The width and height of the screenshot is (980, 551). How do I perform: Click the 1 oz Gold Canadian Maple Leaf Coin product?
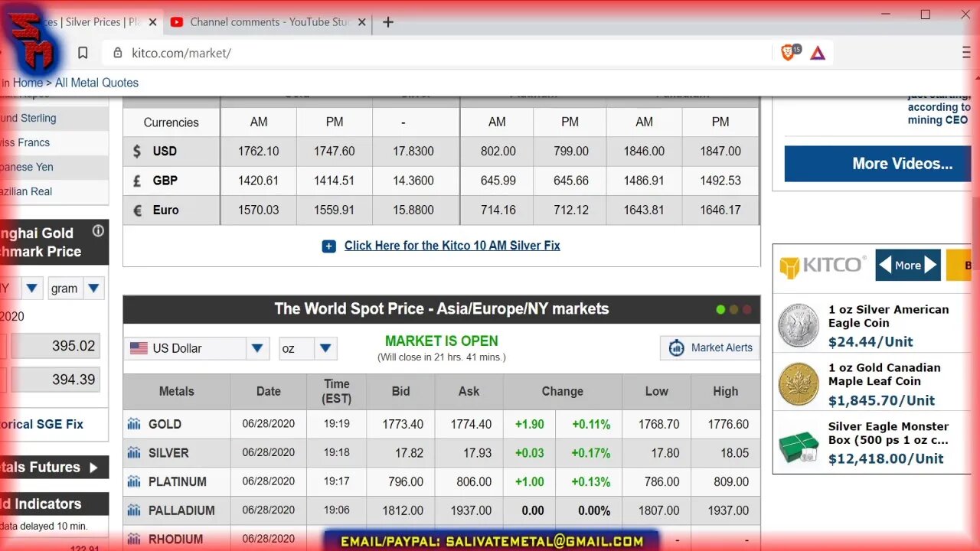pyautogui.click(x=884, y=374)
